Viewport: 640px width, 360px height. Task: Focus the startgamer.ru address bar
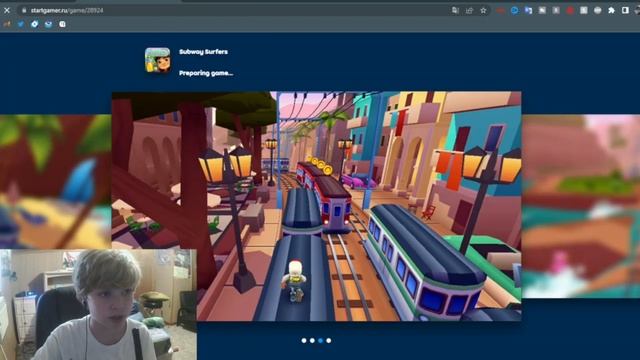(237, 10)
